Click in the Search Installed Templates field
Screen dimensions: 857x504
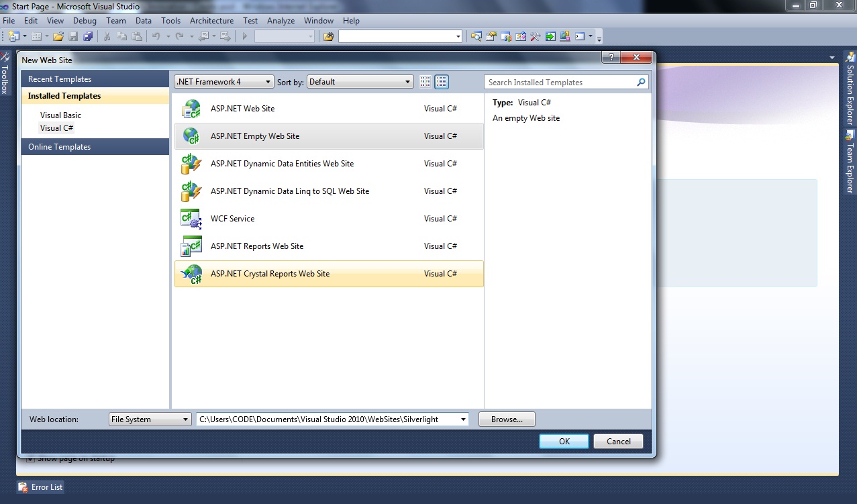561,83
